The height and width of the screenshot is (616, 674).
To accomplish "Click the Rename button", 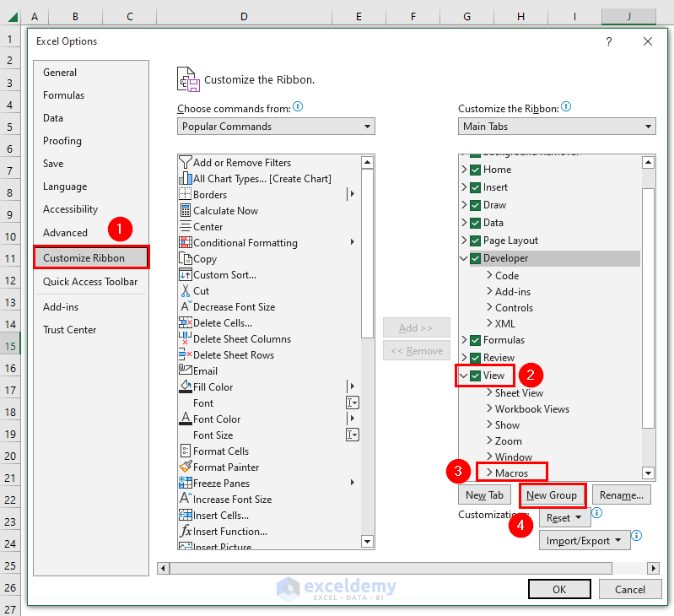I will tap(622, 495).
